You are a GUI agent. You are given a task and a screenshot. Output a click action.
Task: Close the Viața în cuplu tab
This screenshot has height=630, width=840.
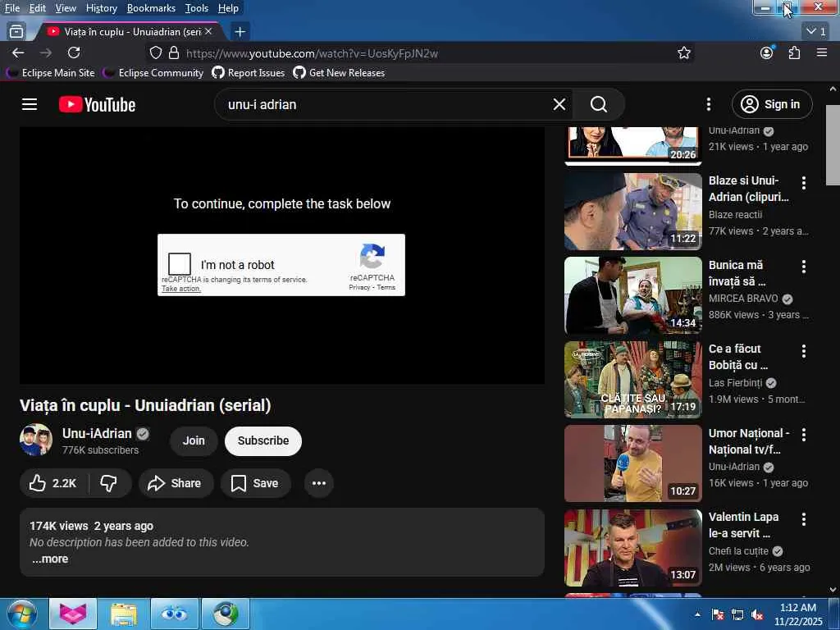pos(208,32)
